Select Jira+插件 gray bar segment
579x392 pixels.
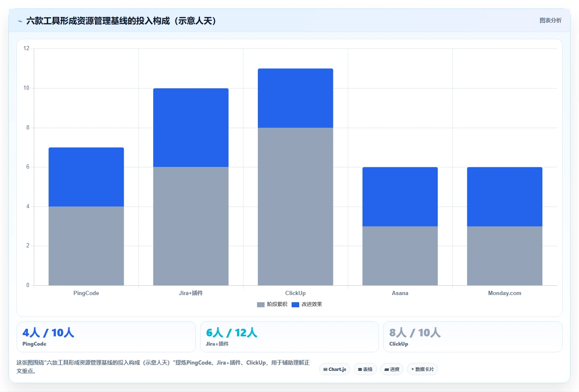point(191,226)
